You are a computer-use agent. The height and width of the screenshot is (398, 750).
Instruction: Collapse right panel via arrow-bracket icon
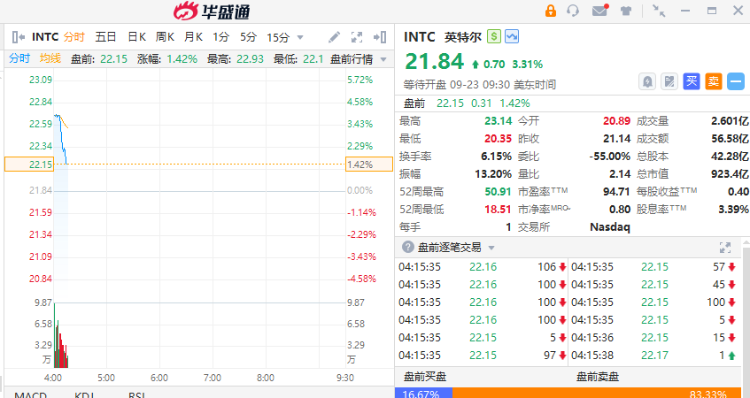click(380, 37)
